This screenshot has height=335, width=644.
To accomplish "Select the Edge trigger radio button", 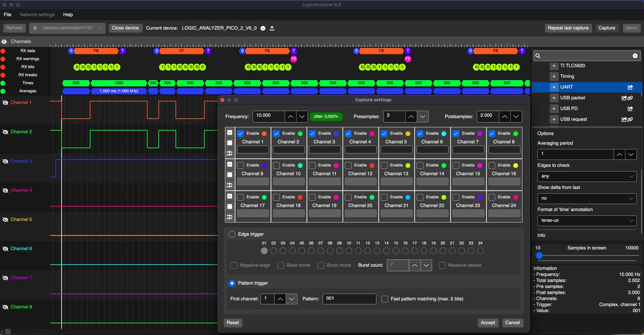I will [232, 234].
